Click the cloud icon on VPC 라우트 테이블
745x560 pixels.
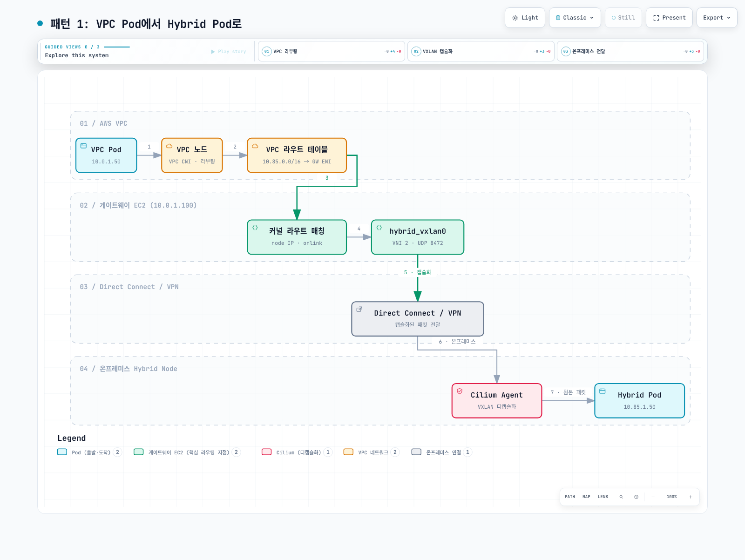click(255, 146)
